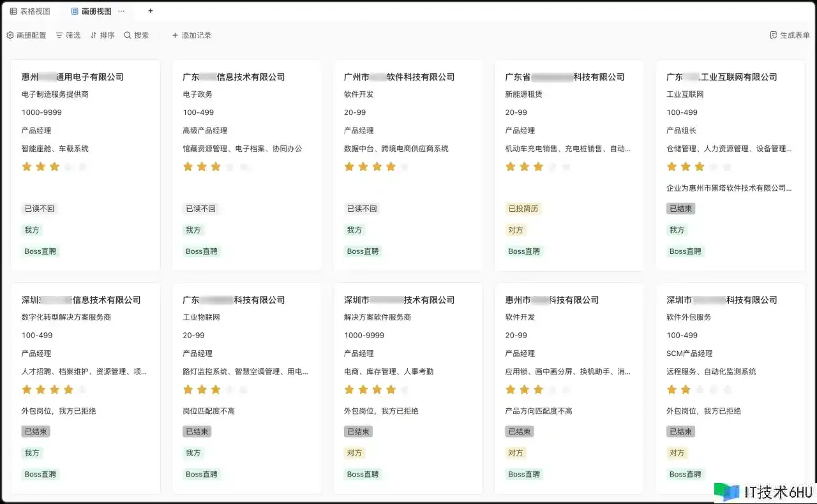Open the 画册配置 gallery settings gear

[x=10, y=36]
